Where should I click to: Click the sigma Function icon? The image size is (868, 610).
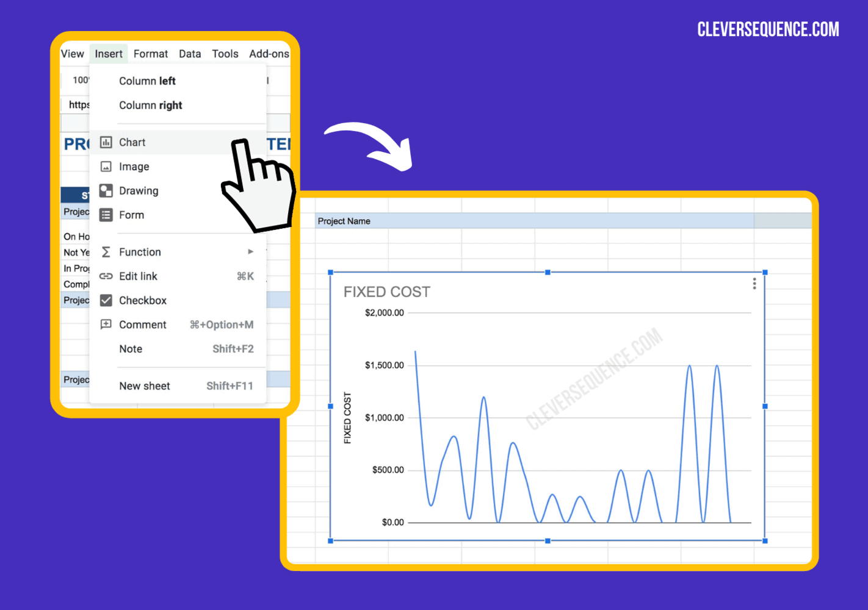[106, 251]
